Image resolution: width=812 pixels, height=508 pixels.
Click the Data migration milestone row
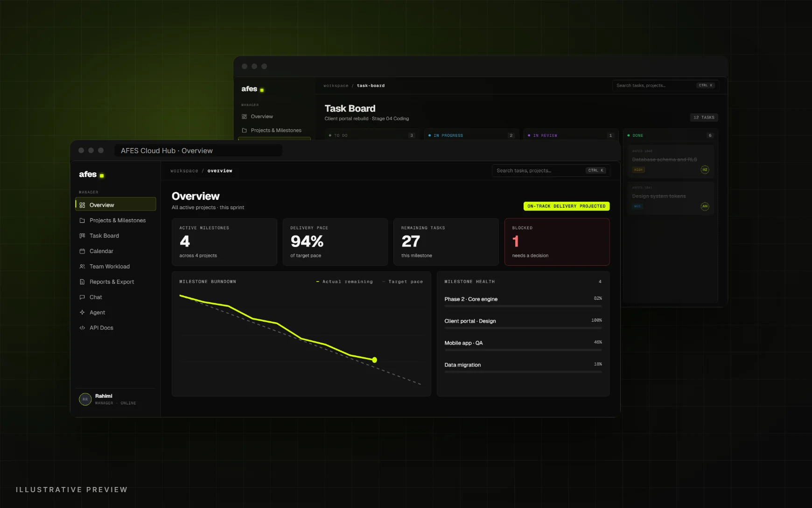523,367
